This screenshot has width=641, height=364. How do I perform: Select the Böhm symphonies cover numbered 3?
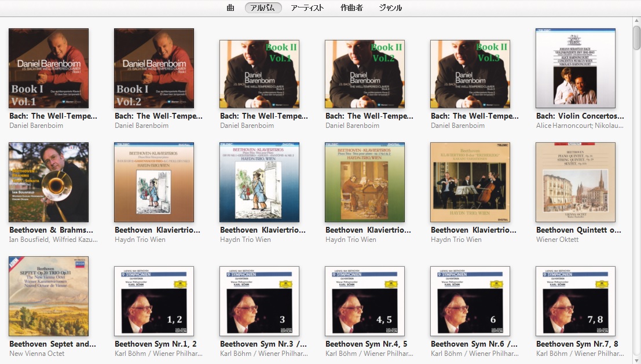pyautogui.click(x=259, y=301)
